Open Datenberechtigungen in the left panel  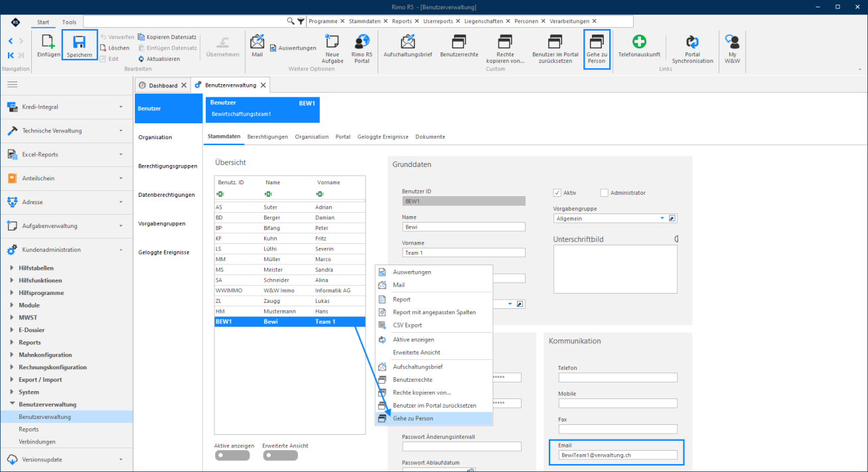coord(167,195)
